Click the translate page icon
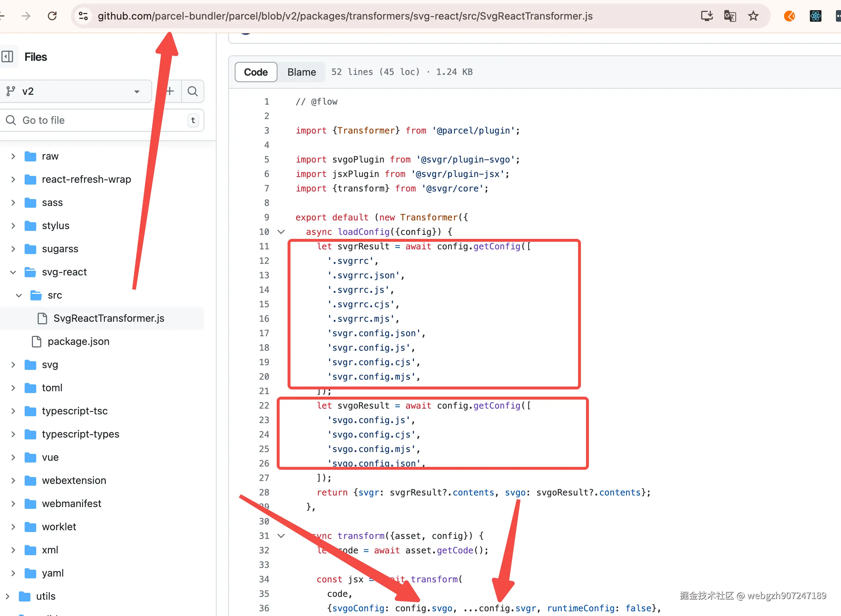 pyautogui.click(x=729, y=16)
